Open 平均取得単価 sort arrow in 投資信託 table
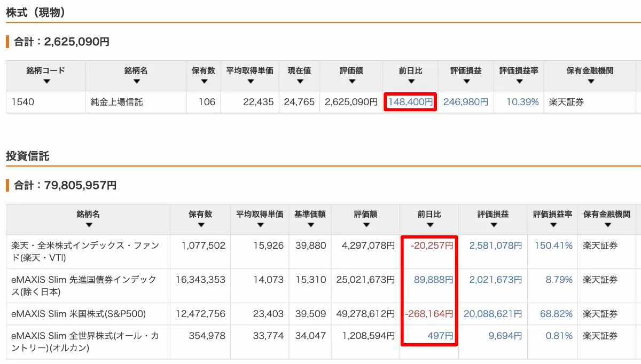This screenshot has height=364, width=641. coord(260,225)
